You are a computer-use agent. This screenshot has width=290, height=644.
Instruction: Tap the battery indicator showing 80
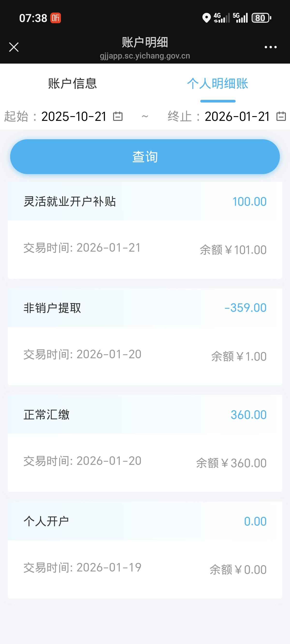(261, 18)
